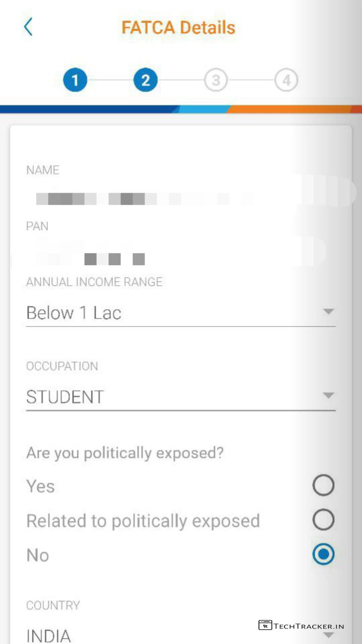Tap the "Are you politically exposed?" question
The image size is (362, 644).
click(x=125, y=453)
